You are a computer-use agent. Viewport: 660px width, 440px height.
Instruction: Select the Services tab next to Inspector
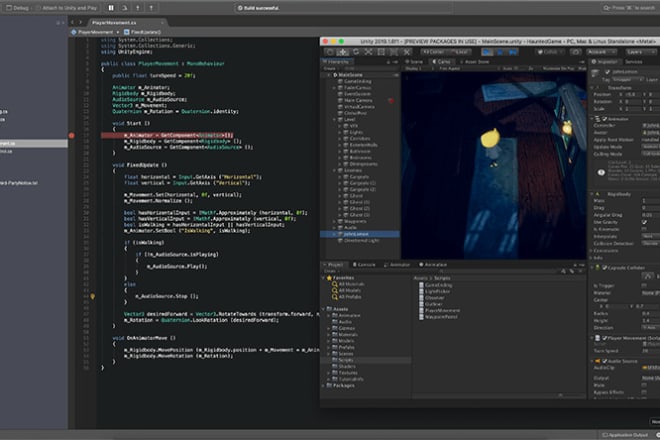coord(633,62)
